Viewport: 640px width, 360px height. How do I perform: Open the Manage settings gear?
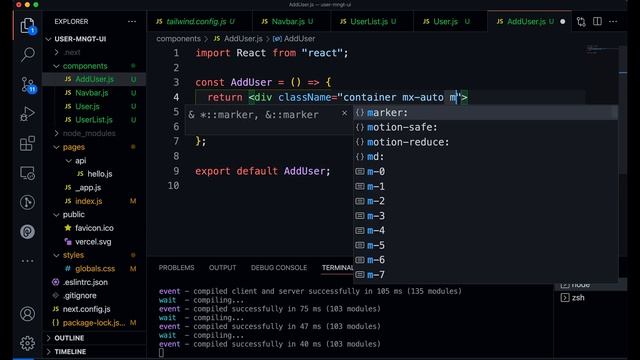27,343
